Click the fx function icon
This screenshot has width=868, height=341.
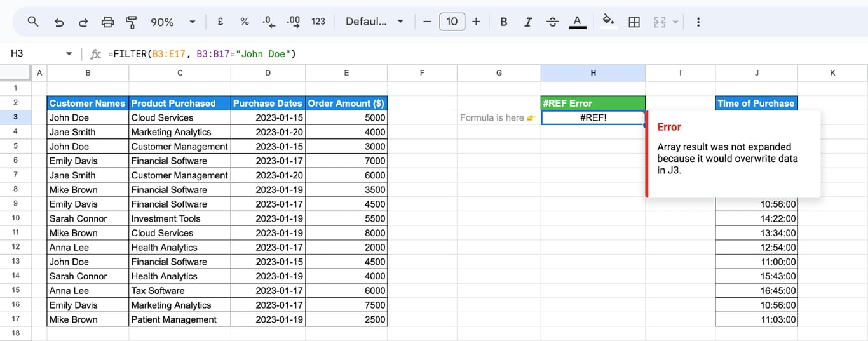coord(95,54)
